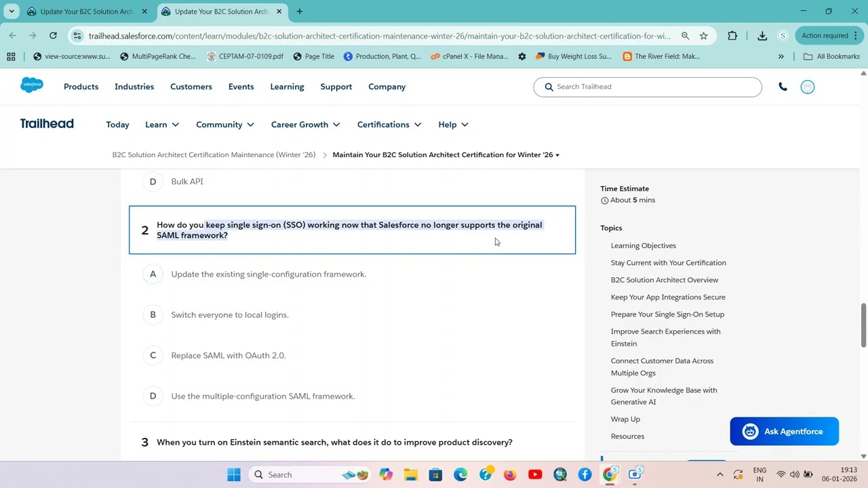The width and height of the screenshot is (868, 488).
Task: Open the browser Downloads icon
Action: (x=762, y=36)
